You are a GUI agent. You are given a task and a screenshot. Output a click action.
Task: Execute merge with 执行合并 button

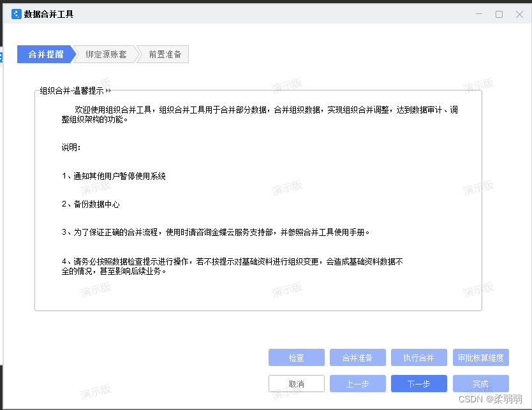point(418,357)
